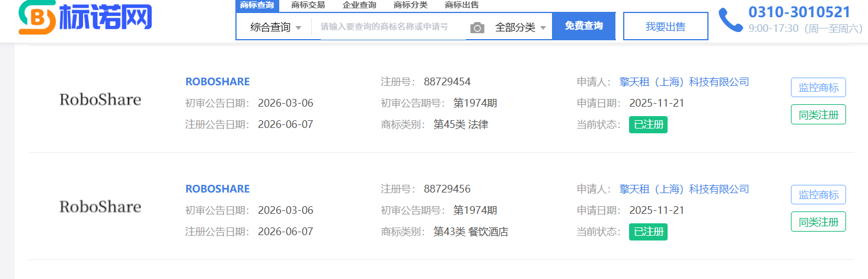Click 第43类 餐饮酒店 category text
The height and width of the screenshot is (279, 868).
click(x=471, y=232)
